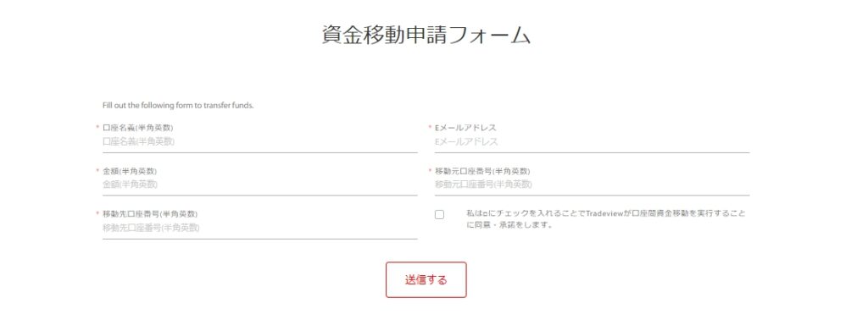Viewport: 868px width, 314px height.
Task: Click the red asterisk beside 金額 label
Action: 98,170
